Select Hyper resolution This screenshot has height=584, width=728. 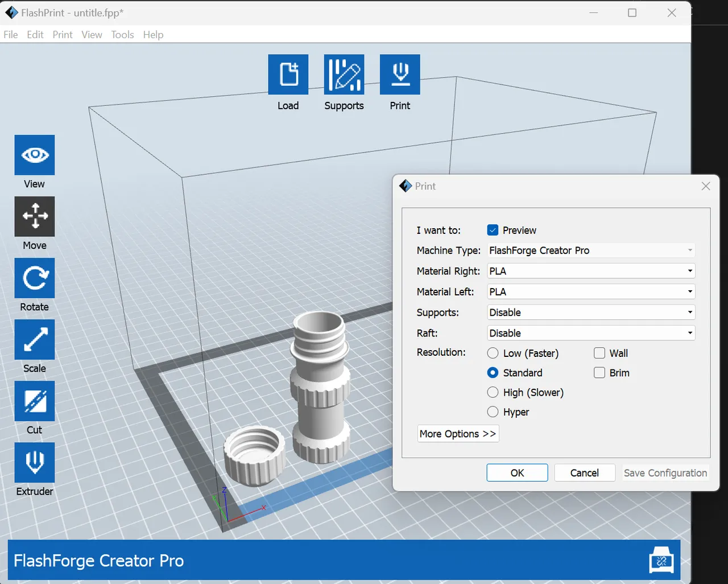click(x=493, y=412)
